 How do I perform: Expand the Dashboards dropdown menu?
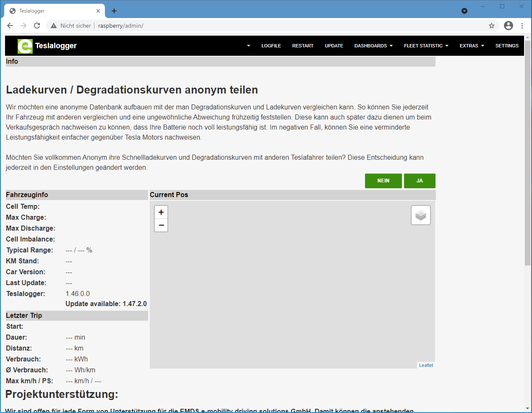point(373,46)
